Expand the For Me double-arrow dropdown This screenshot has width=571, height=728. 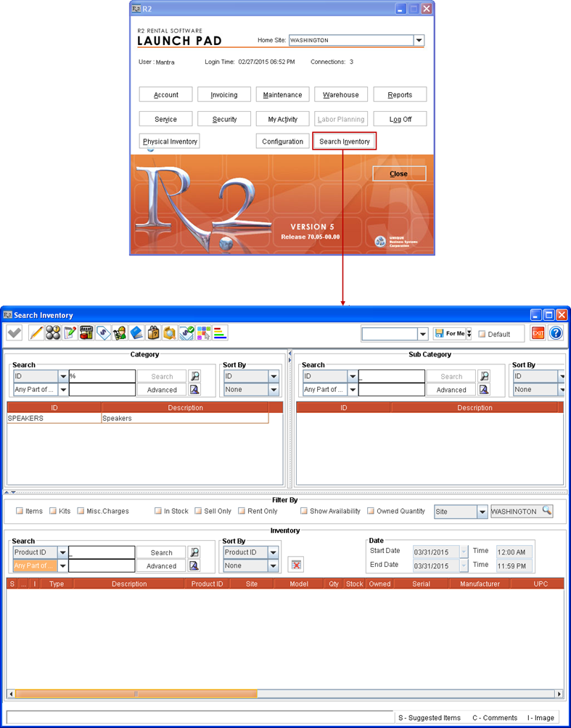point(469,334)
